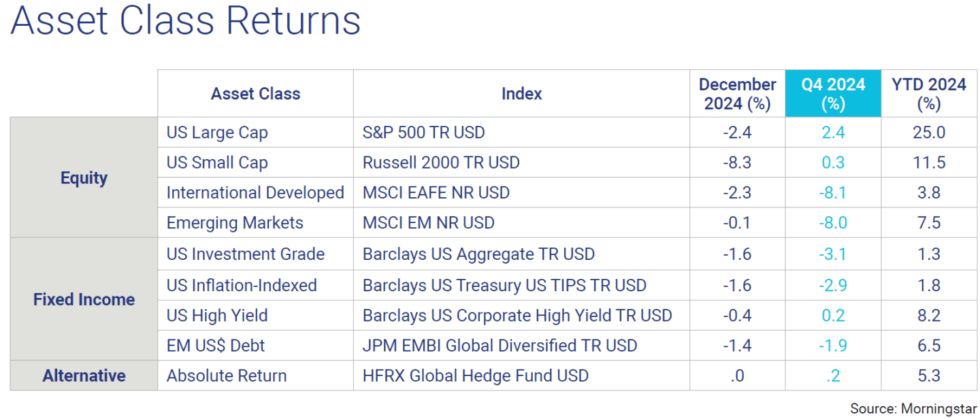The width and height of the screenshot is (980, 419).
Task: Click the HFRX Global Hedge Fund USD cell
Action: pos(475,375)
